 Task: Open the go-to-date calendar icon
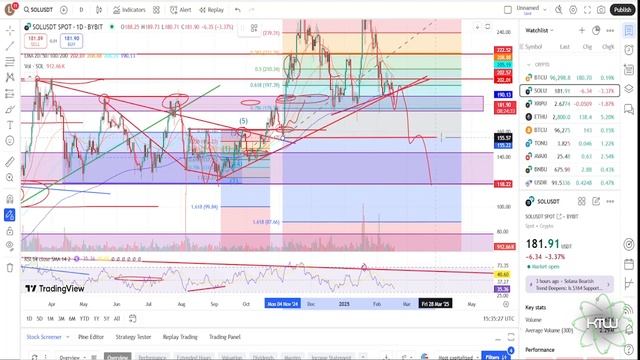132,318
